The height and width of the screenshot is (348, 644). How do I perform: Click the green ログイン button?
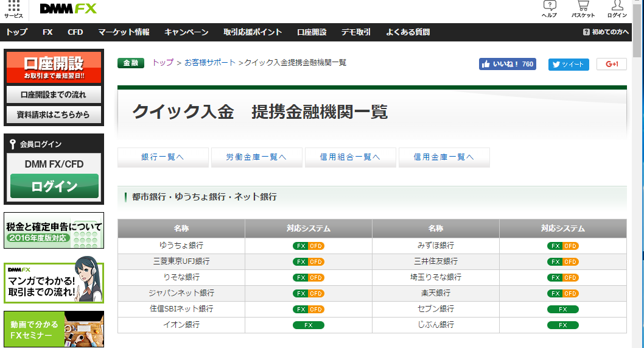tap(54, 186)
